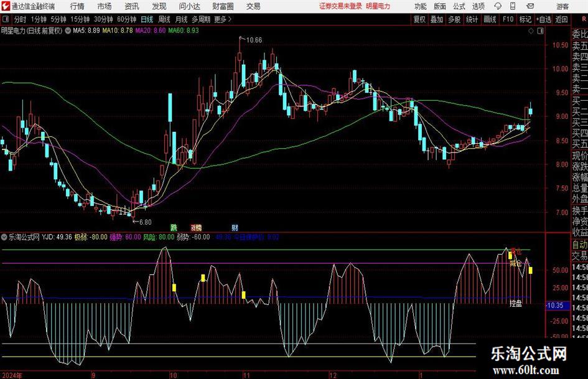The width and height of the screenshot is (588, 379).
Task: Add stock with the +自选 button
Action: (x=543, y=19)
